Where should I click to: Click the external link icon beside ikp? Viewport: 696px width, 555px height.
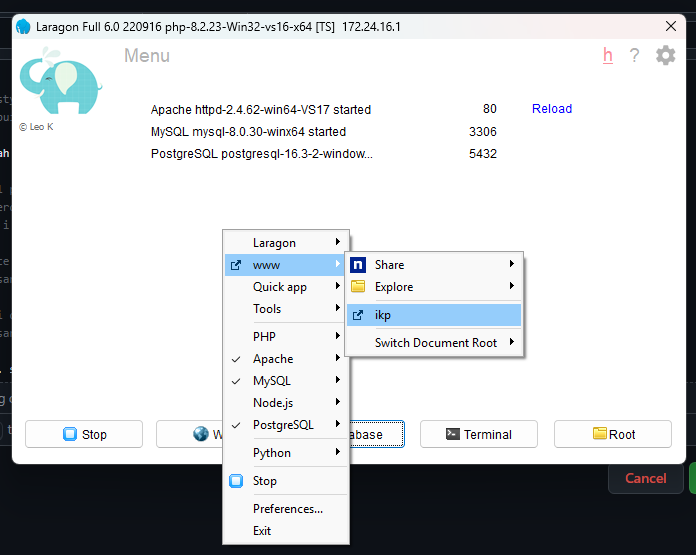(358, 315)
